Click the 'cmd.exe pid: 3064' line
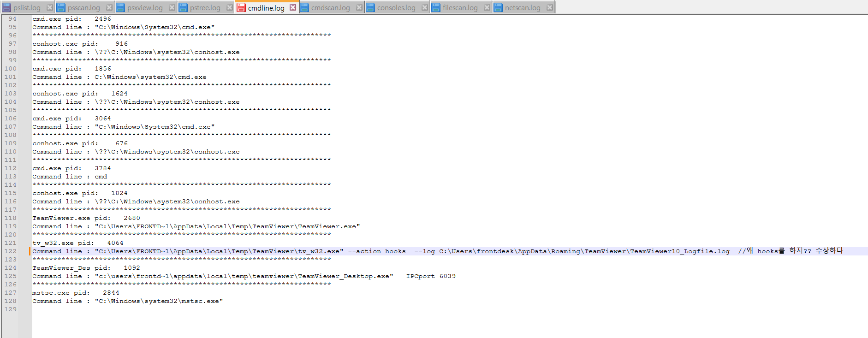 click(71, 119)
